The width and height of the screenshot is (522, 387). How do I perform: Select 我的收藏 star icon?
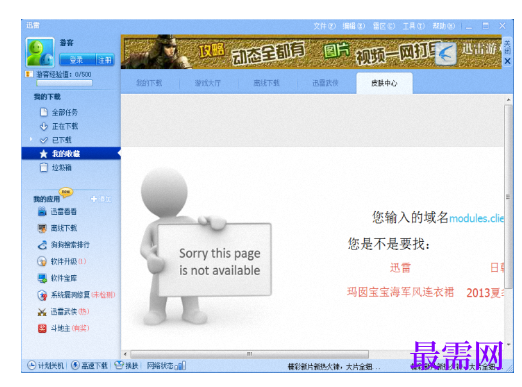point(43,154)
